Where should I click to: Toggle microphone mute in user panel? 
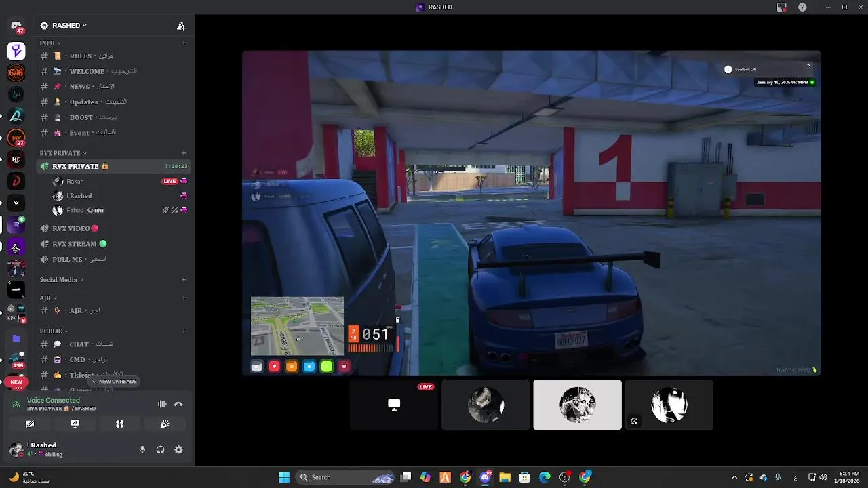click(x=142, y=449)
